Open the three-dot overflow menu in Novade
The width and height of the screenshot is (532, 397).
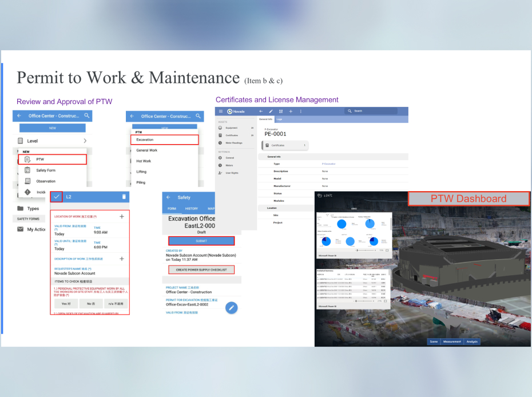[x=301, y=111]
